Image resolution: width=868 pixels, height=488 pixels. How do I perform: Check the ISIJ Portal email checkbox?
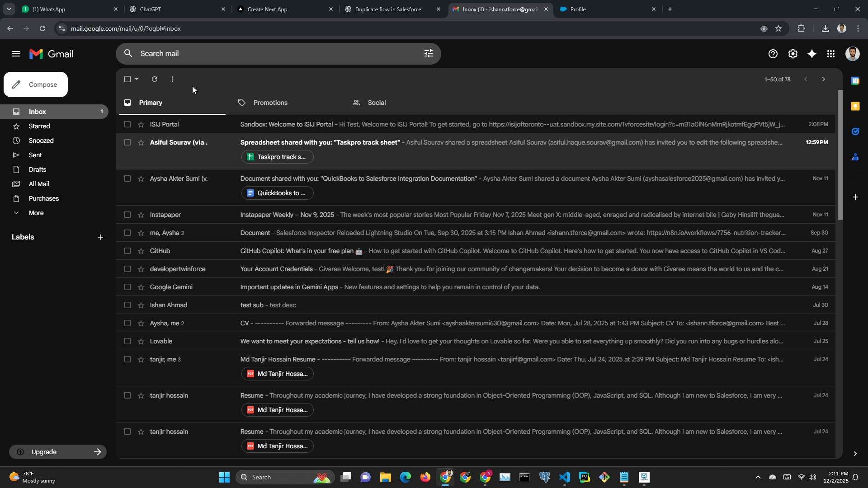(127, 124)
